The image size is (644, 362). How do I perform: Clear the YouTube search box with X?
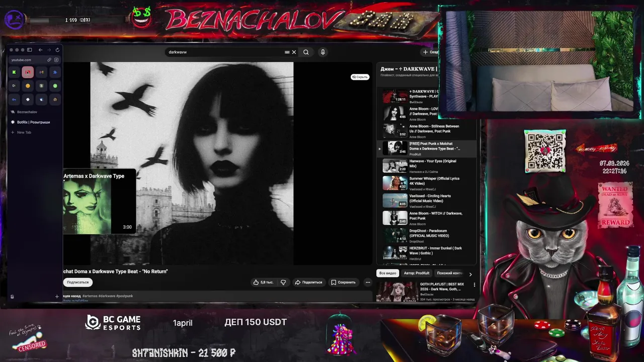point(294,52)
